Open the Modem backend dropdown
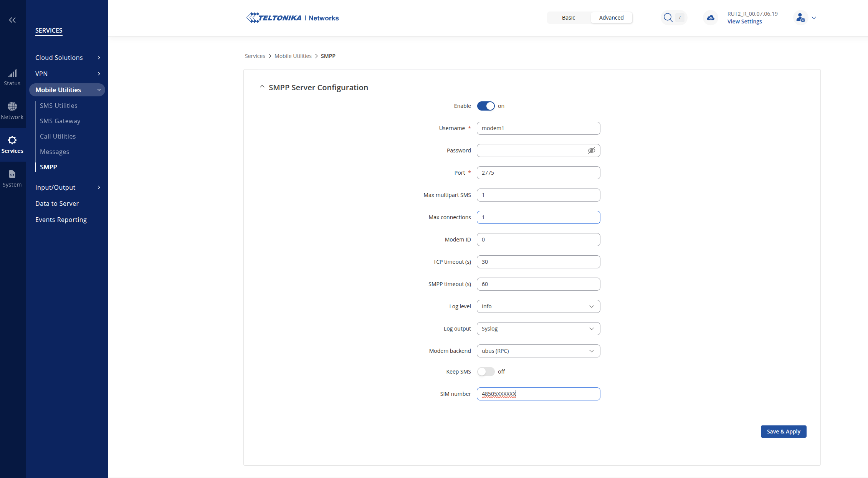 coord(538,351)
